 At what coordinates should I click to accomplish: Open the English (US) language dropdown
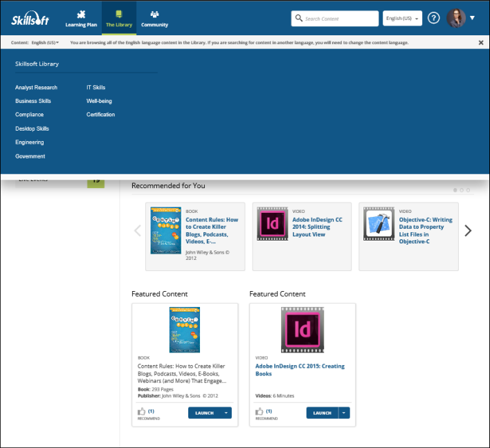402,19
